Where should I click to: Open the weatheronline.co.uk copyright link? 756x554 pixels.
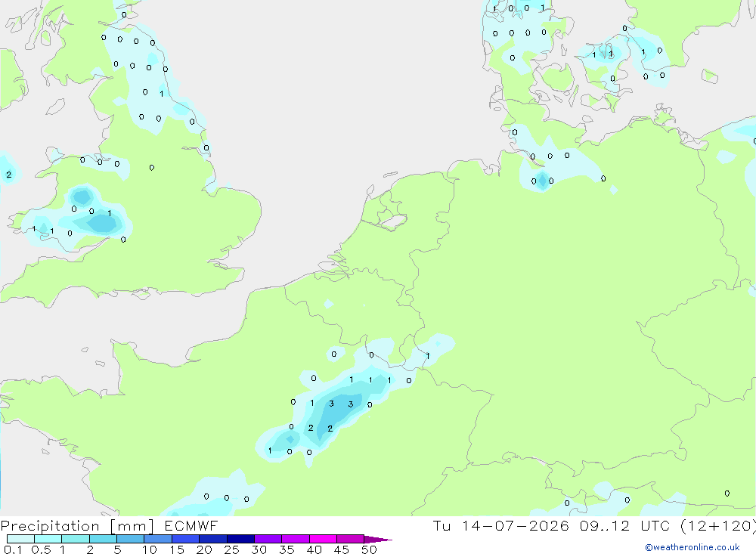click(692, 547)
